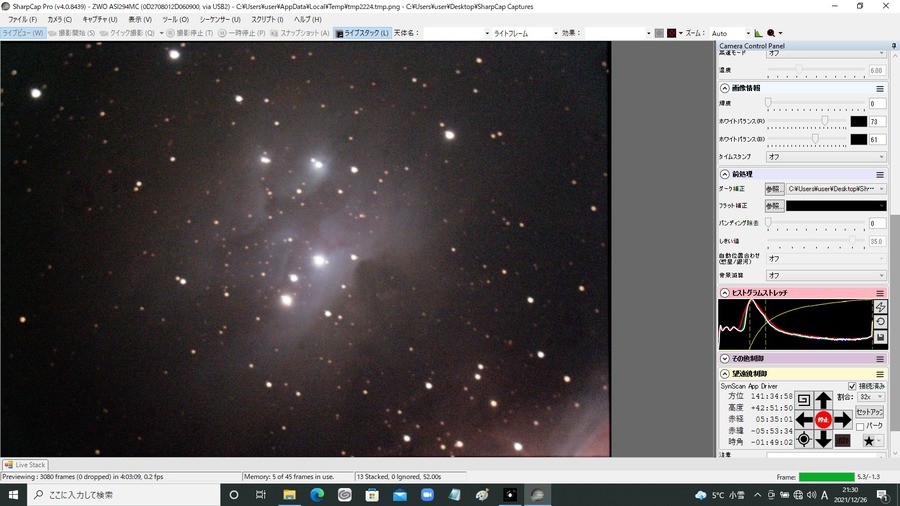Open the histogram icon in the top toolbar
Viewport: 900px width, 506px height.
pyautogui.click(x=758, y=33)
